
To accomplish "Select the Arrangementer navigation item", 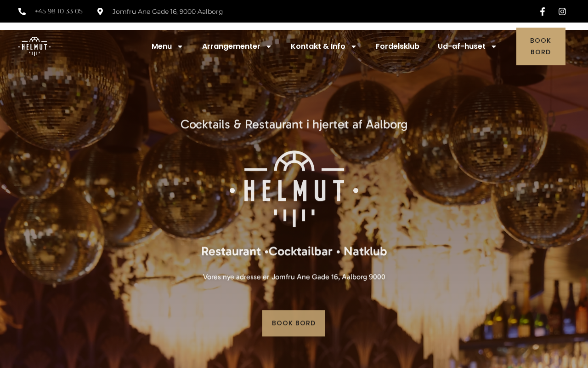I will tap(231, 46).
